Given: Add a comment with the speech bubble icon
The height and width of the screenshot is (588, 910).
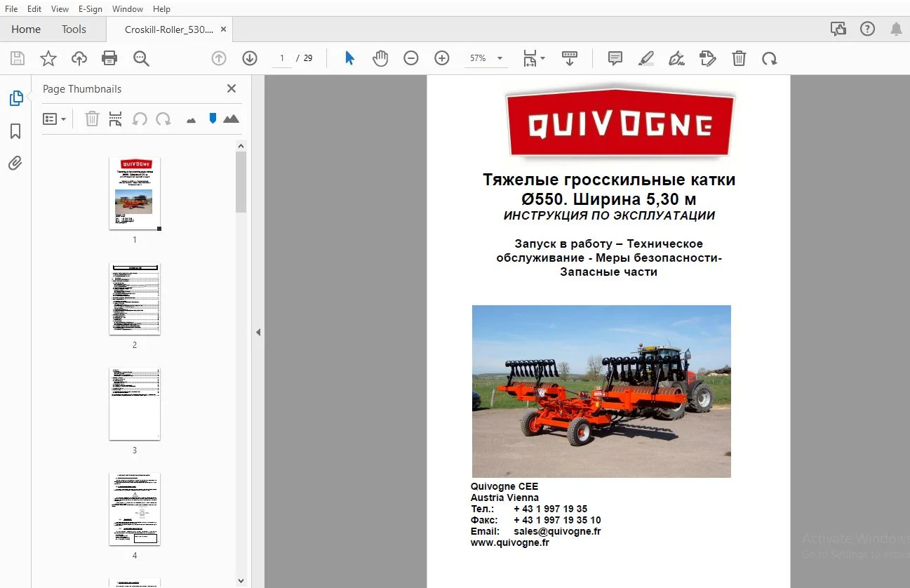Looking at the screenshot, I should click(x=615, y=58).
